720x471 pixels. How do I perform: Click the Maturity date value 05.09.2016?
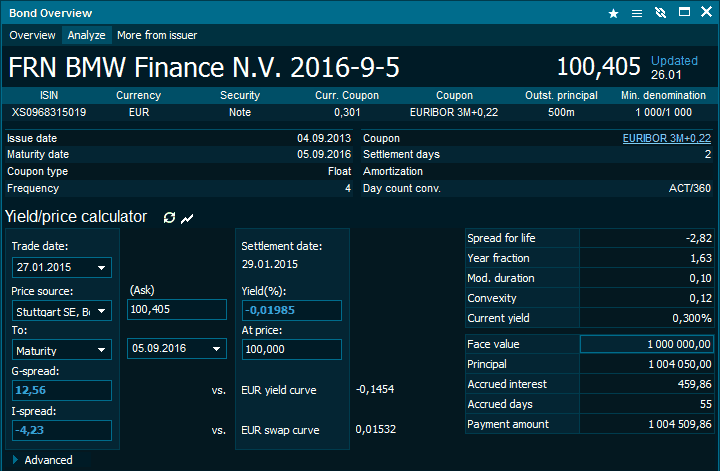pos(324,154)
